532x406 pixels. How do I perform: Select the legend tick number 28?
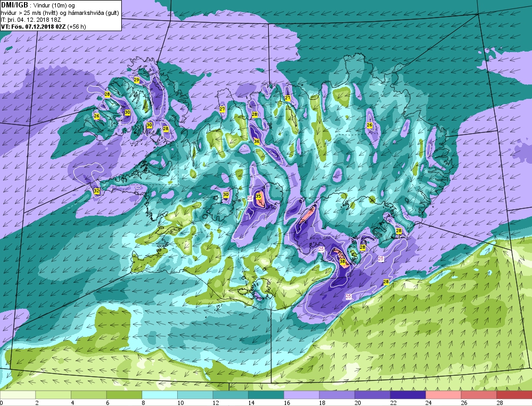(x=500, y=403)
